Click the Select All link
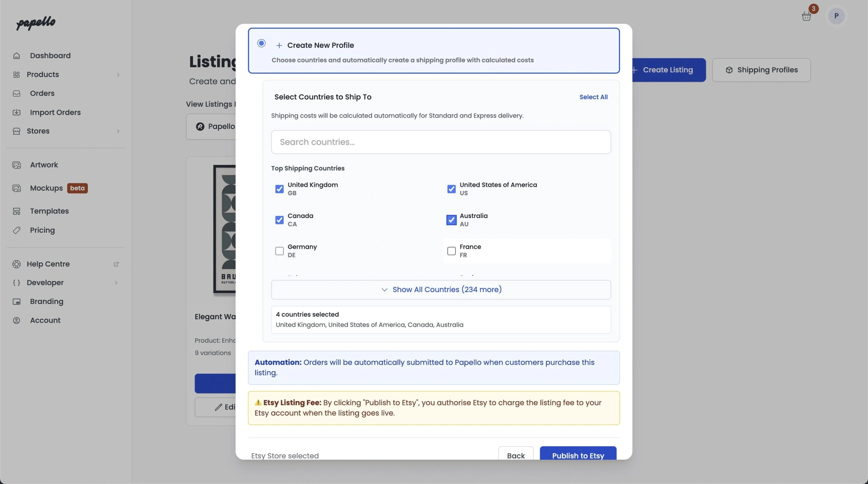The width and height of the screenshot is (868, 484). [593, 97]
